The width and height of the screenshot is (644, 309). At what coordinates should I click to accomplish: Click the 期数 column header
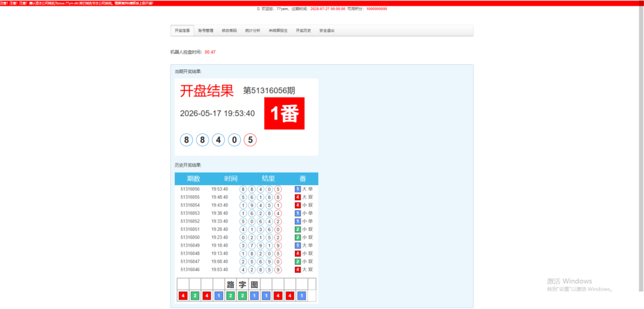[x=193, y=179]
